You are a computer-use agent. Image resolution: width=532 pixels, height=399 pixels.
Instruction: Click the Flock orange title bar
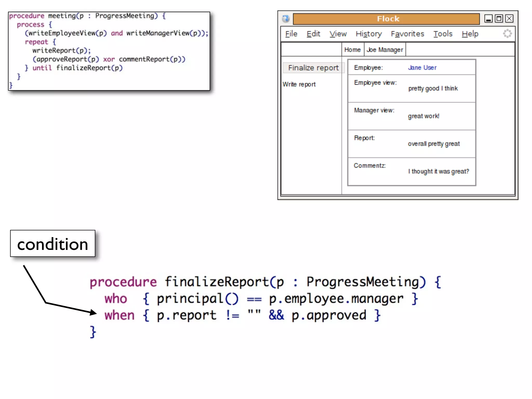[x=386, y=19]
